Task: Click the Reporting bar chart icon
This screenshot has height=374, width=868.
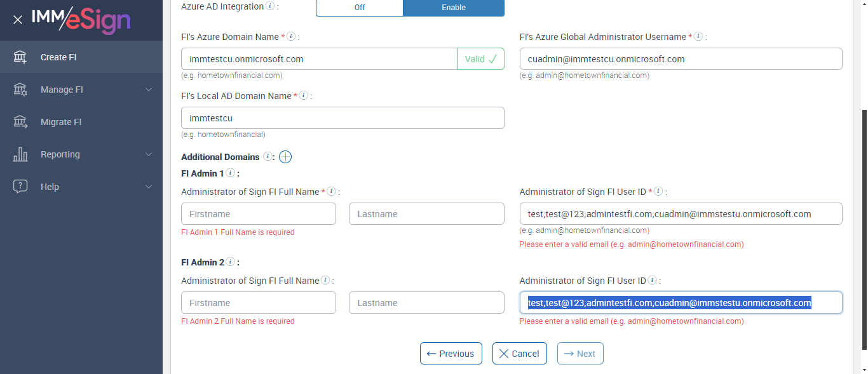Action: tap(20, 154)
